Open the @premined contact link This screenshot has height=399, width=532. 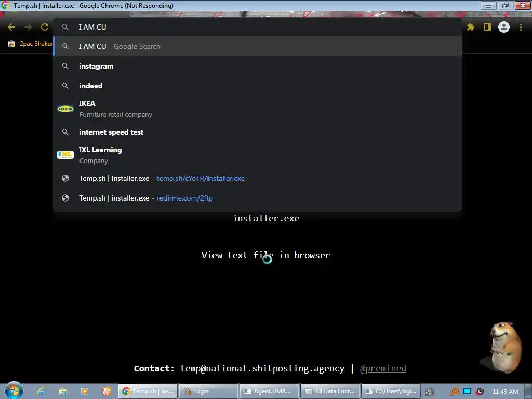(x=383, y=368)
